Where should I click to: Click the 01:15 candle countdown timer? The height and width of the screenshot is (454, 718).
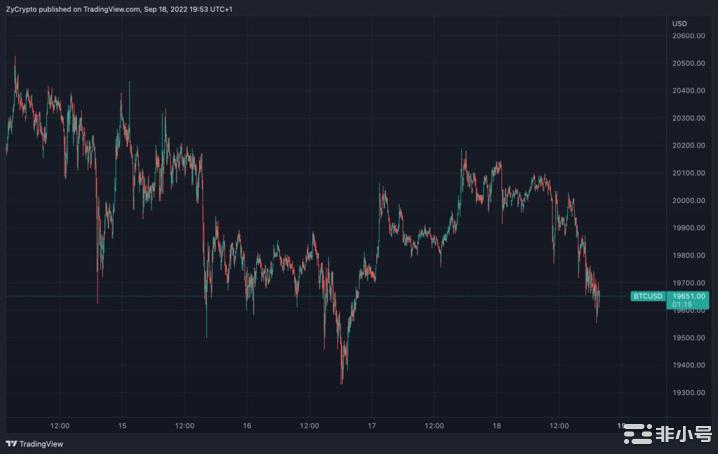680,306
